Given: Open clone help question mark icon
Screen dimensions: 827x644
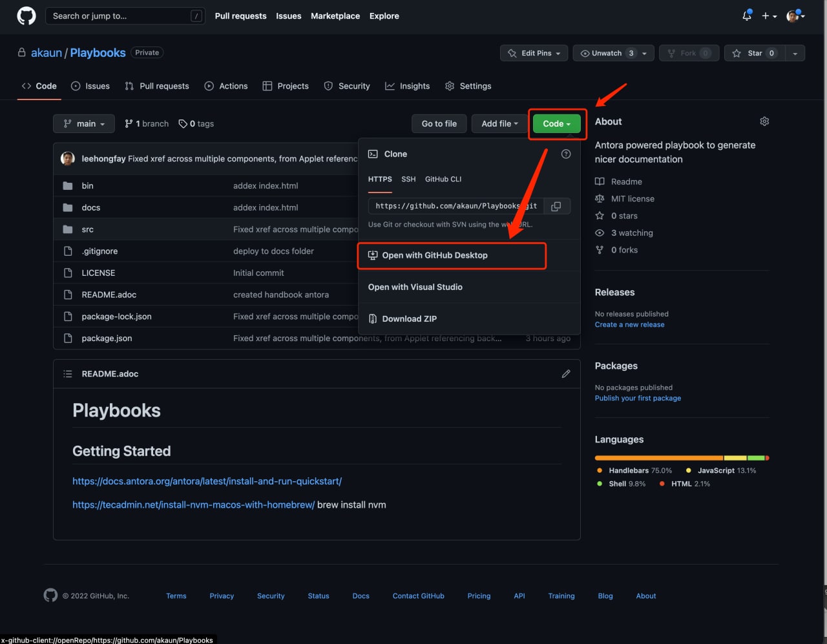Looking at the screenshot, I should click(x=566, y=154).
